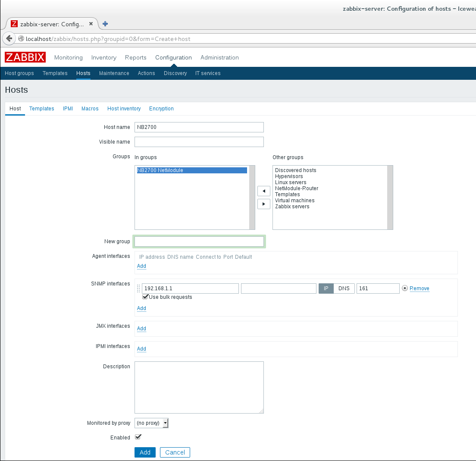Image resolution: width=476 pixels, height=461 pixels.
Task: Go to Maintenance submenu
Action: click(x=114, y=73)
